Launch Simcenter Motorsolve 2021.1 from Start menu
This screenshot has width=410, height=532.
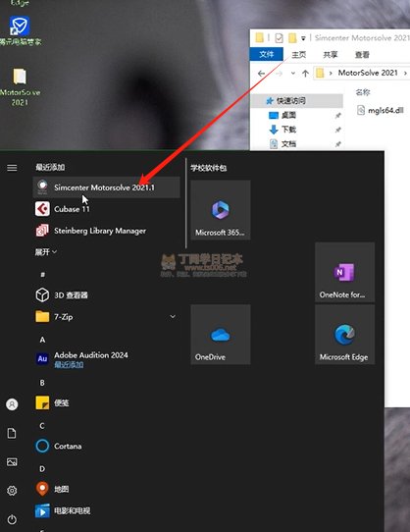106,187
